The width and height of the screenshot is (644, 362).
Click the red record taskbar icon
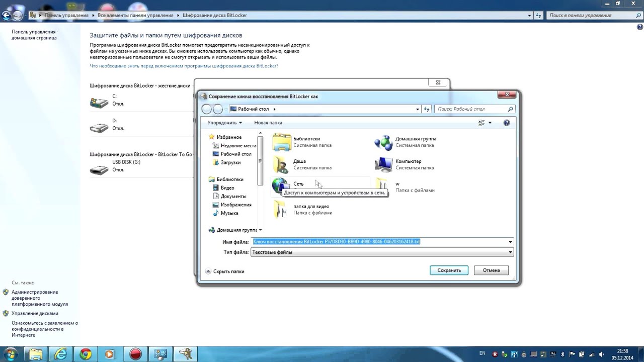point(135,354)
